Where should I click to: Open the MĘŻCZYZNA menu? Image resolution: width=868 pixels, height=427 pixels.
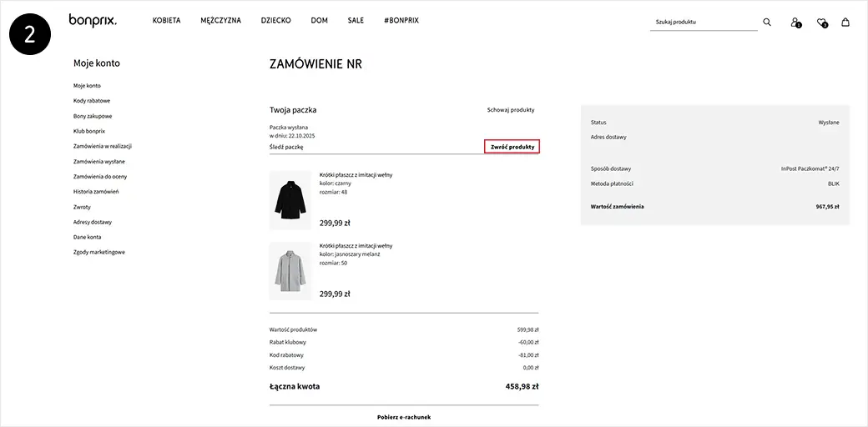pyautogui.click(x=220, y=20)
